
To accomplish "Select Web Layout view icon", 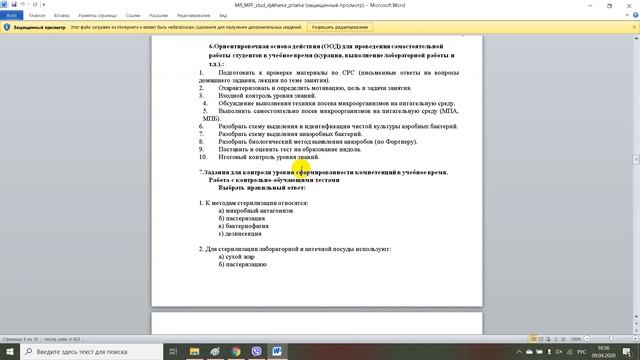I will [x=548, y=339].
